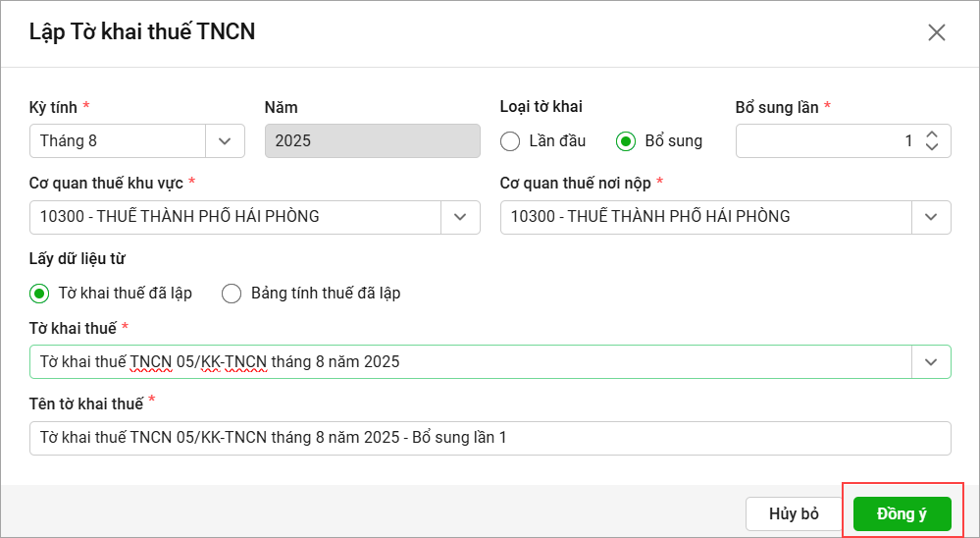The width and height of the screenshot is (980, 538).
Task: Close the Lập Tờ khai thuế TNCN dialog
Action: (x=936, y=32)
